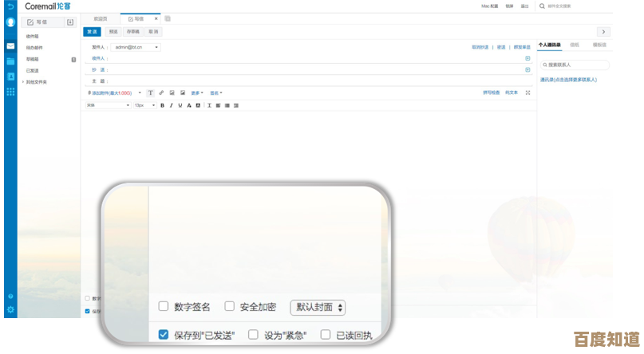644x354 pixels.
Task: Open the apps grid icon in blue sidebar
Action: pos(10,92)
